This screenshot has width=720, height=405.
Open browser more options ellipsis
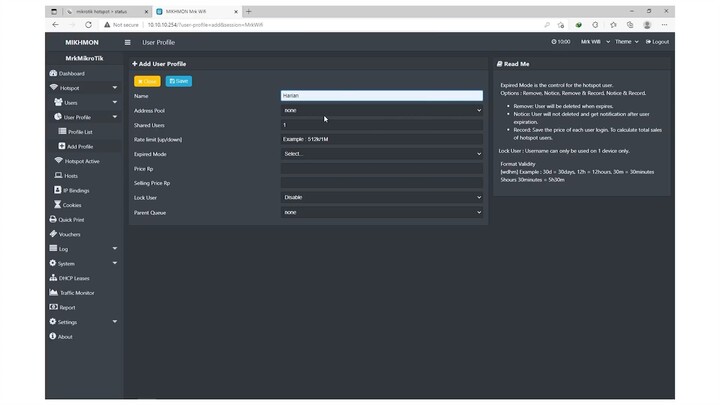pos(664,25)
